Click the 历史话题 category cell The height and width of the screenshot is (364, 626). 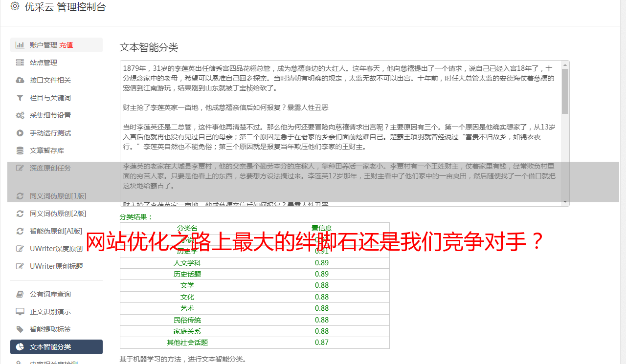tap(187, 274)
